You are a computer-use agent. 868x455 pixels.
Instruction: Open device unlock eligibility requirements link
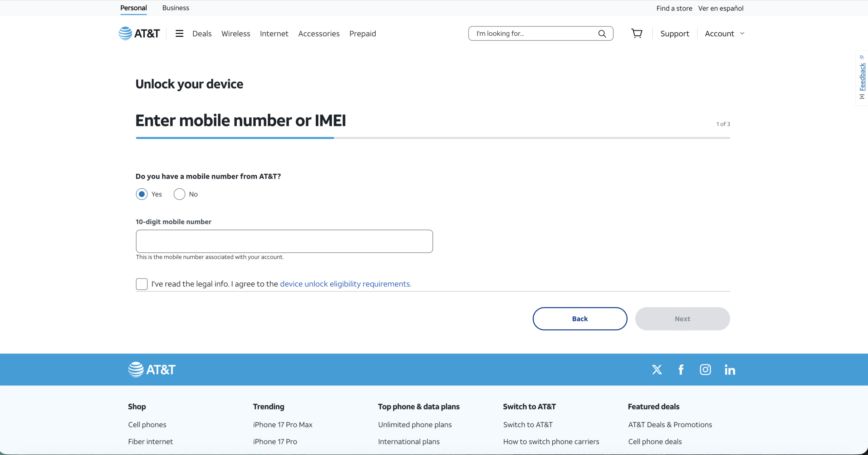[346, 284]
